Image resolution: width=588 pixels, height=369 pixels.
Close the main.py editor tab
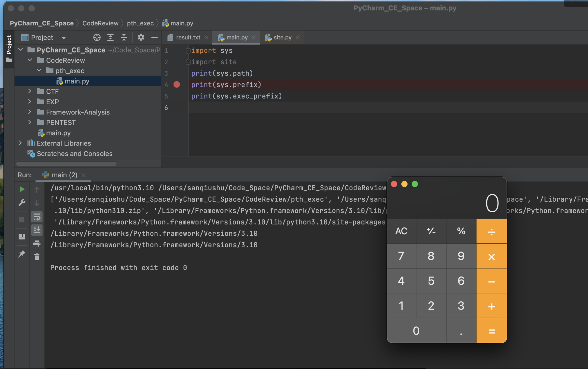pyautogui.click(x=254, y=37)
